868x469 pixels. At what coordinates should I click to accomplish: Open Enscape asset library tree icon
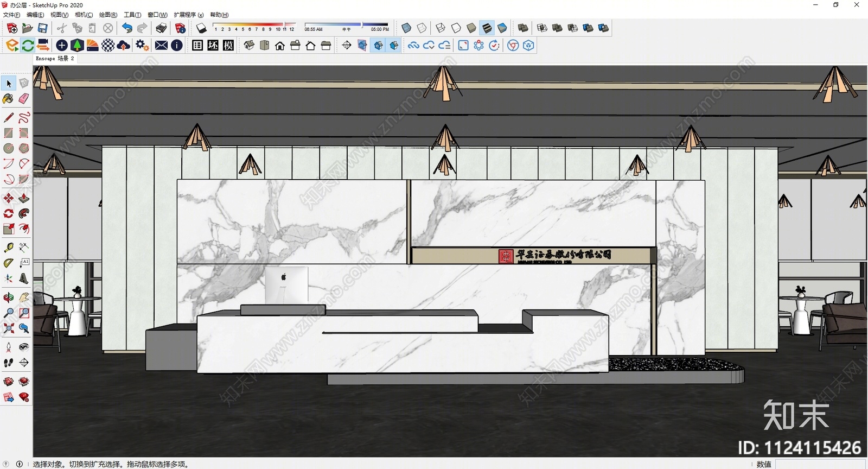click(77, 46)
